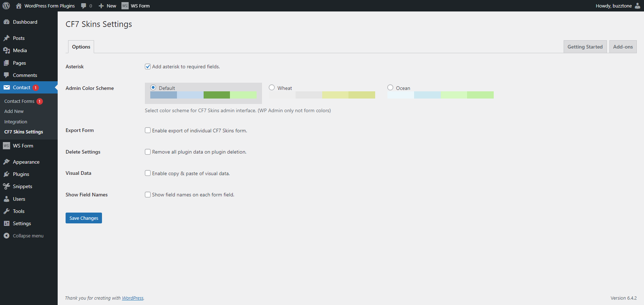Open Snippets using the scissors icon
Screen dimensions: 644x305
point(6,186)
